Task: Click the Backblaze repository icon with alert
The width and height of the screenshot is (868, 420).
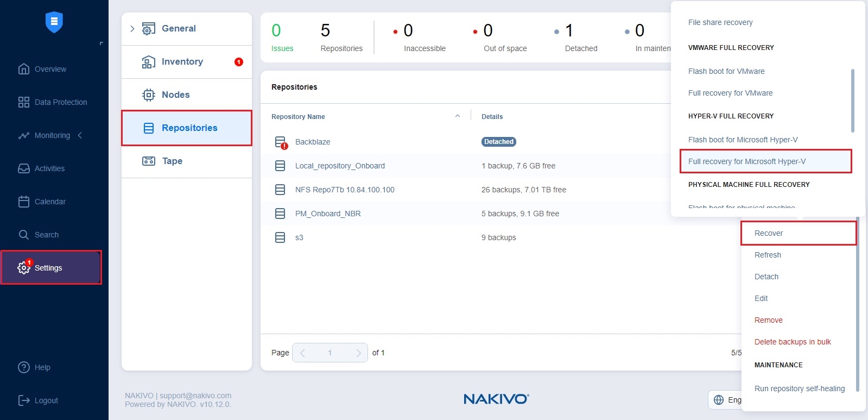Action: (x=281, y=142)
